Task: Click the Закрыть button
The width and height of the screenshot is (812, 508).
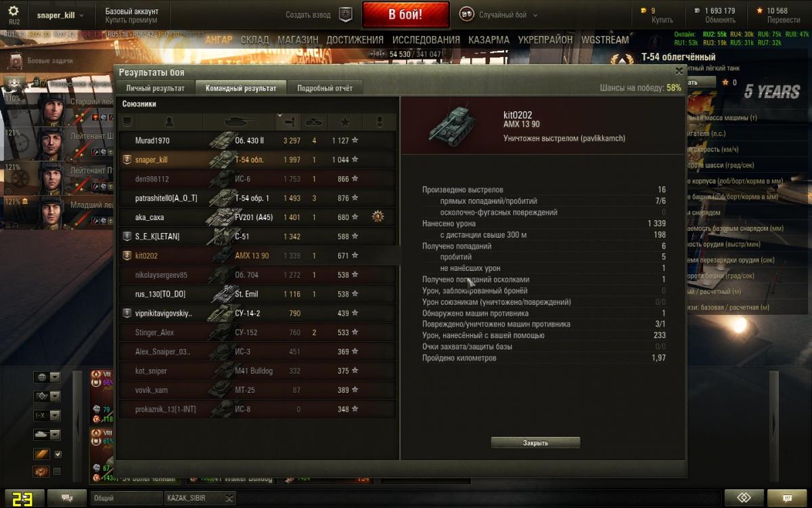Action: [x=535, y=443]
